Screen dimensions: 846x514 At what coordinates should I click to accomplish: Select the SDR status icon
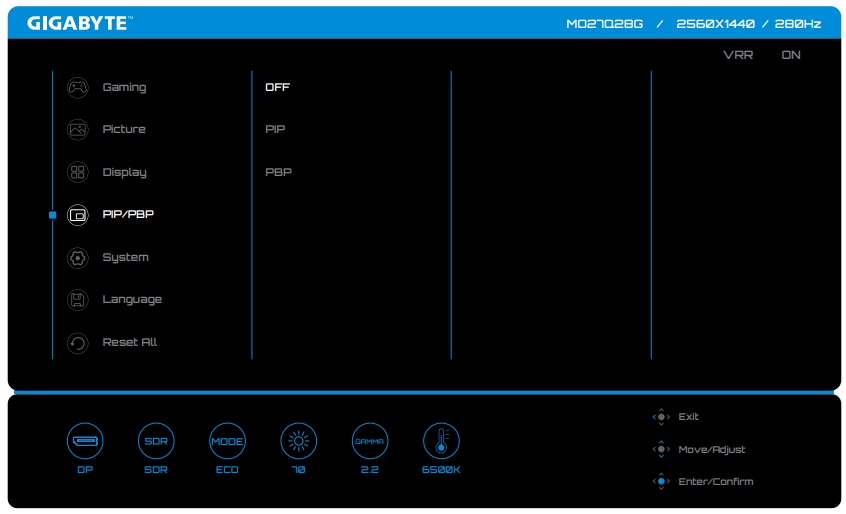(155, 441)
